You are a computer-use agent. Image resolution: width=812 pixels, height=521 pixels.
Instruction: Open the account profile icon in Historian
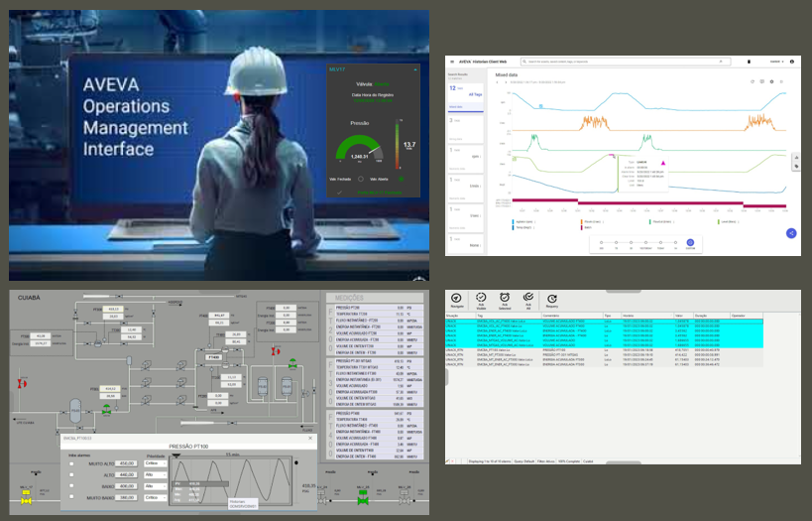click(x=792, y=62)
